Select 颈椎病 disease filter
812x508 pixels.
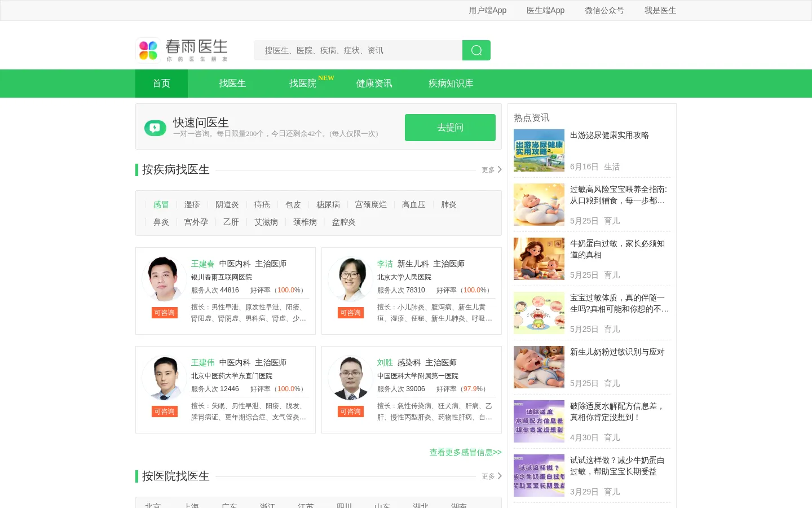305,222
